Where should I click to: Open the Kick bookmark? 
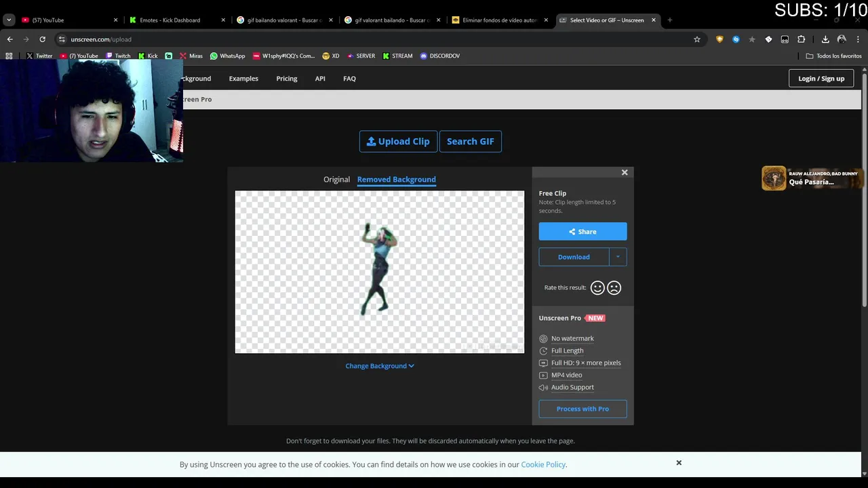point(148,56)
